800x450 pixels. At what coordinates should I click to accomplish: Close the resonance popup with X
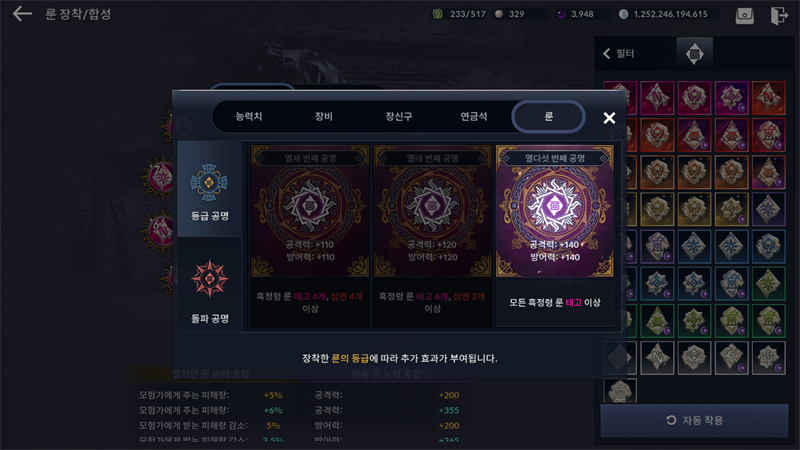(609, 118)
